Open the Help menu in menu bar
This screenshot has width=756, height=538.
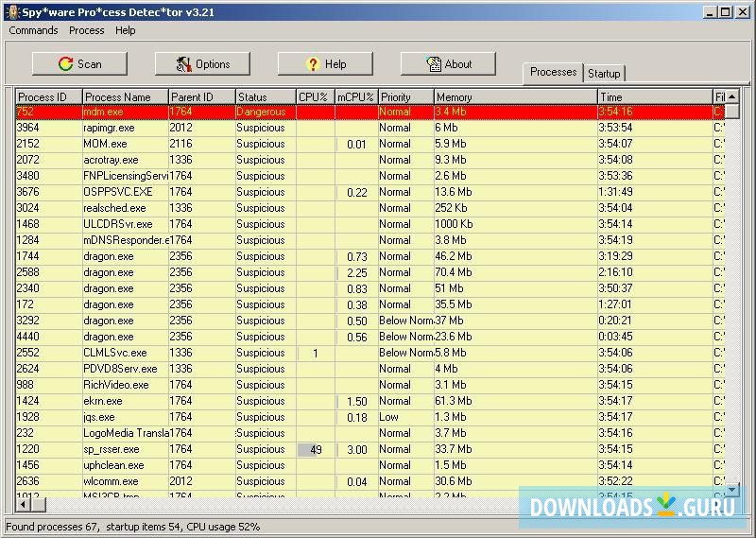coord(126,30)
